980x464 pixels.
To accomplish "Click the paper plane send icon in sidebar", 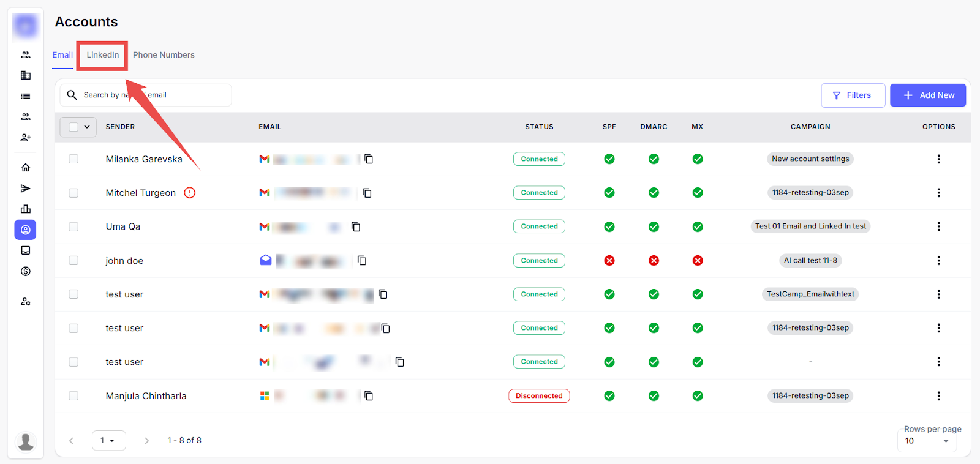I will tap(26, 189).
